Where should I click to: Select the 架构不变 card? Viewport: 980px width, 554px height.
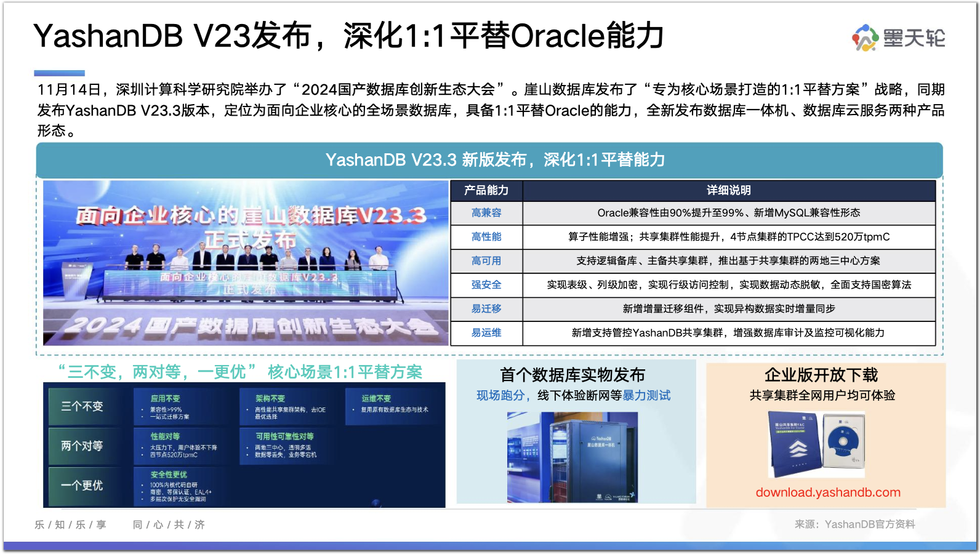pyautogui.click(x=289, y=407)
